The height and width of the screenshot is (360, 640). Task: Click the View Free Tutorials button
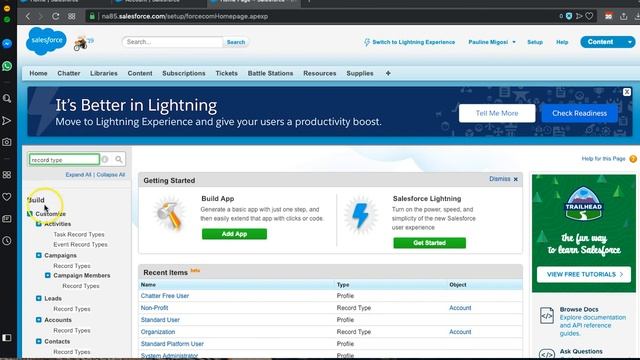click(x=584, y=274)
